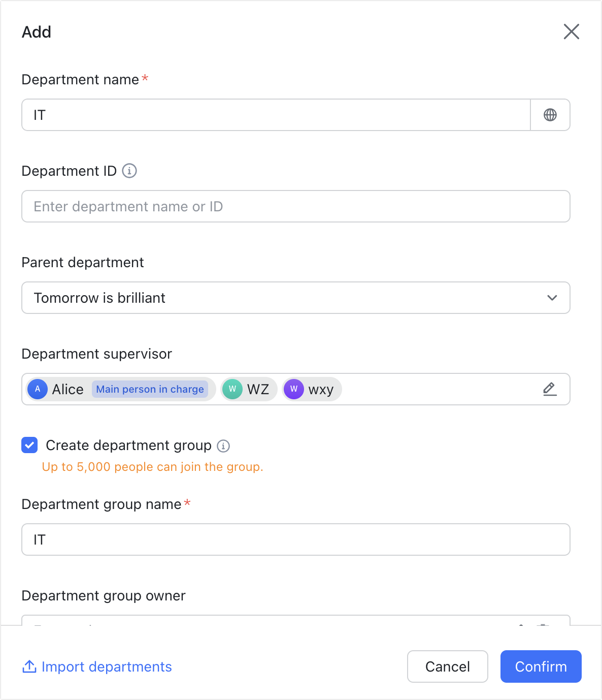Click Alice's avatar in the supervisor field
Image resolution: width=602 pixels, height=700 pixels.
[x=38, y=389]
